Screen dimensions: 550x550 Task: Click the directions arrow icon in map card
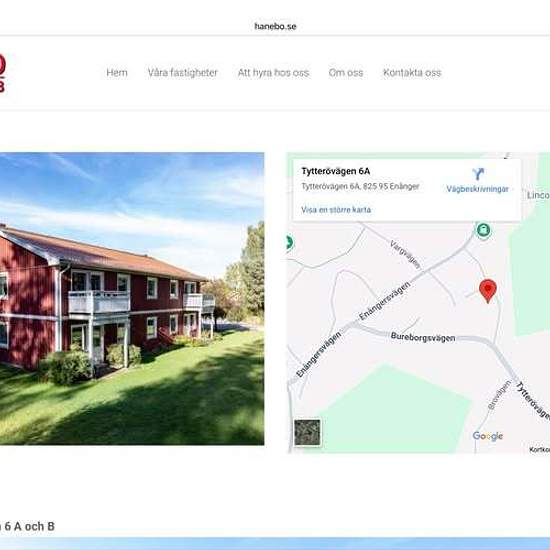pyautogui.click(x=478, y=174)
